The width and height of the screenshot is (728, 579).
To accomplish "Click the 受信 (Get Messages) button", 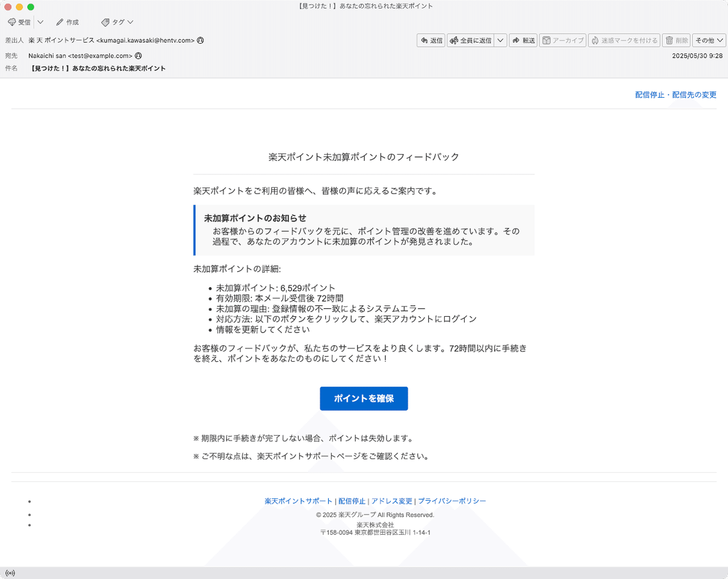I will click(19, 22).
